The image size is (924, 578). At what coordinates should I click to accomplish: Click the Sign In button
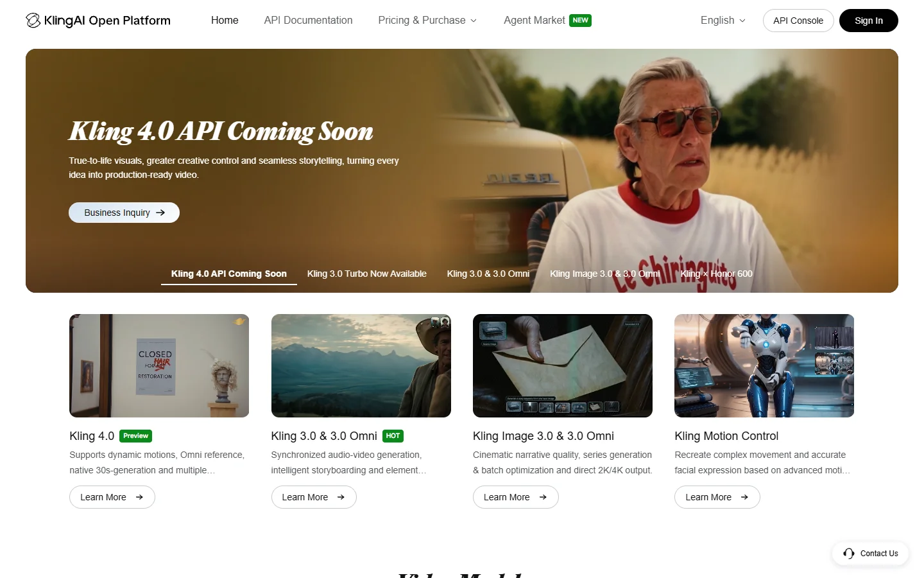tap(869, 21)
